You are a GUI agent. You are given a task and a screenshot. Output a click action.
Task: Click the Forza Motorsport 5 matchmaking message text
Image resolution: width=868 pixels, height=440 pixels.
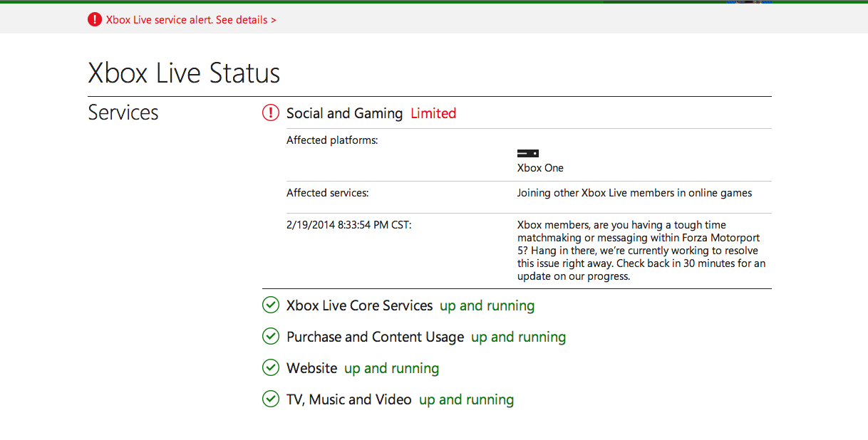[x=641, y=251]
